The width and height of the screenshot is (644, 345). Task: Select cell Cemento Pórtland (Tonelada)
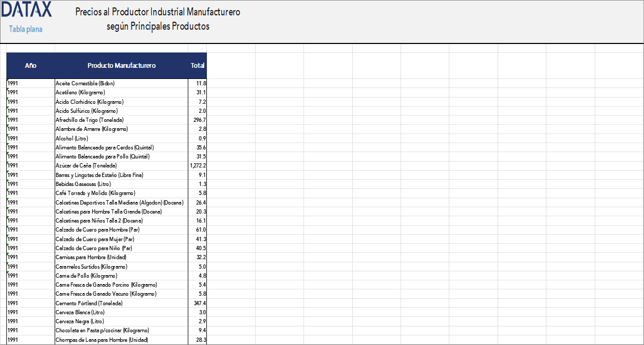[121, 303]
